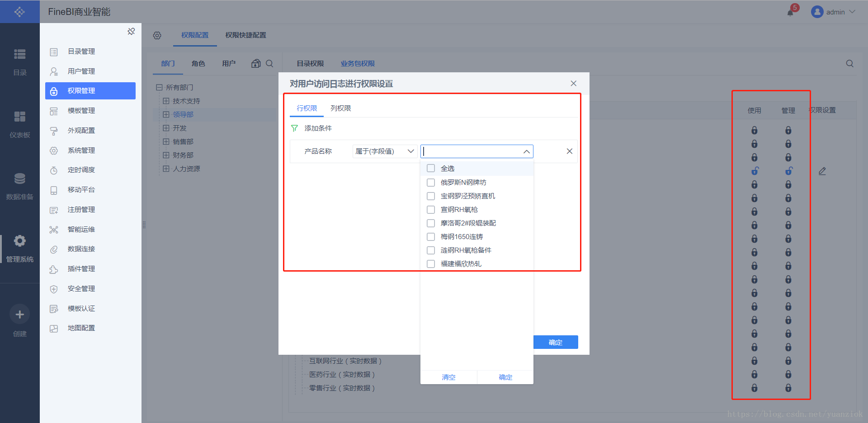
Task: Open 安全管理 menu item
Action: [90, 289]
